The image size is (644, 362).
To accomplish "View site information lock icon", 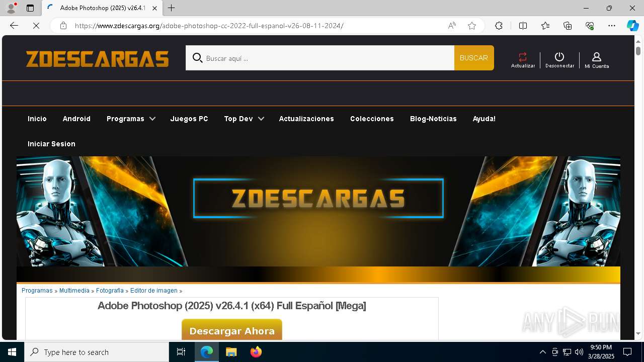I will (63, 26).
